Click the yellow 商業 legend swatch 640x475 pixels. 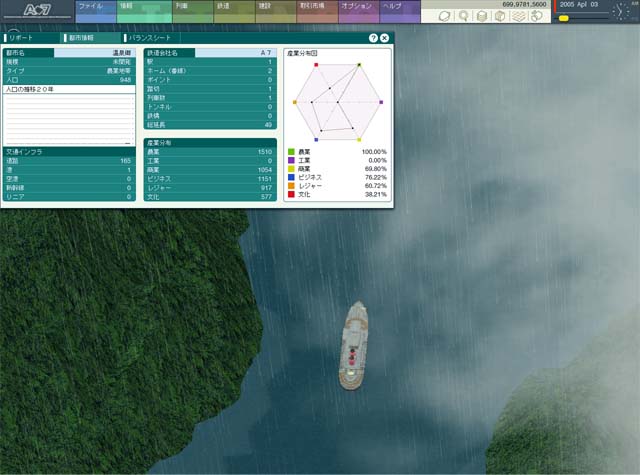click(291, 169)
